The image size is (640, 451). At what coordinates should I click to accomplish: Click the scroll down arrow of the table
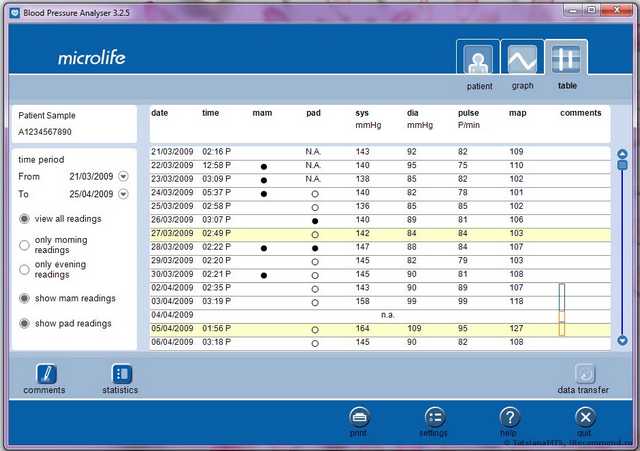tap(622, 340)
